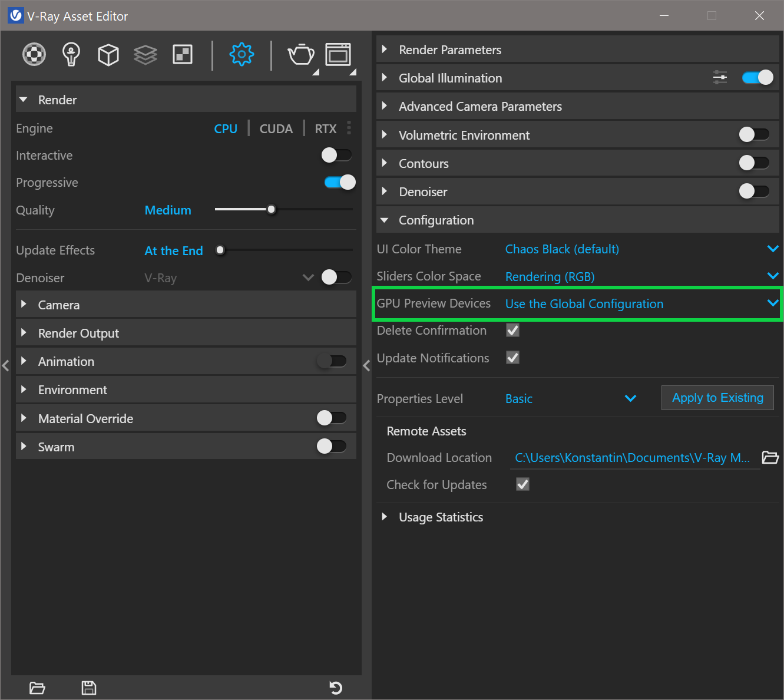Click the Quality slider handle

(271, 209)
